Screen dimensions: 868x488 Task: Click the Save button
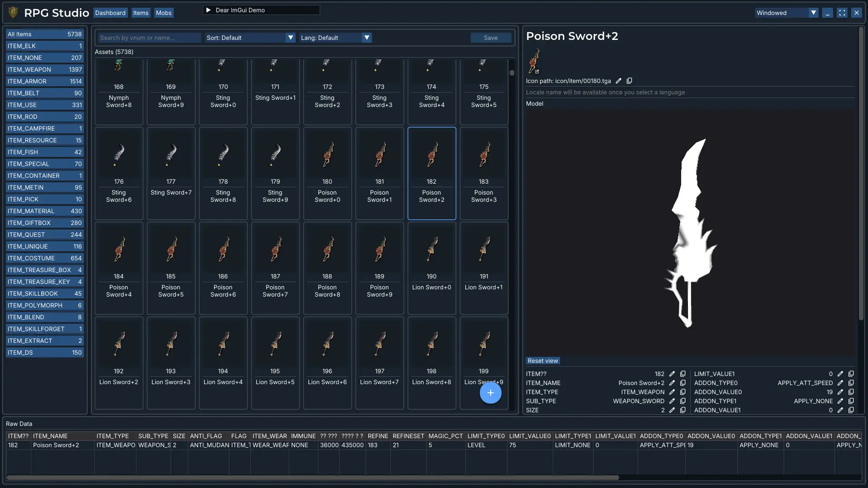[491, 38]
